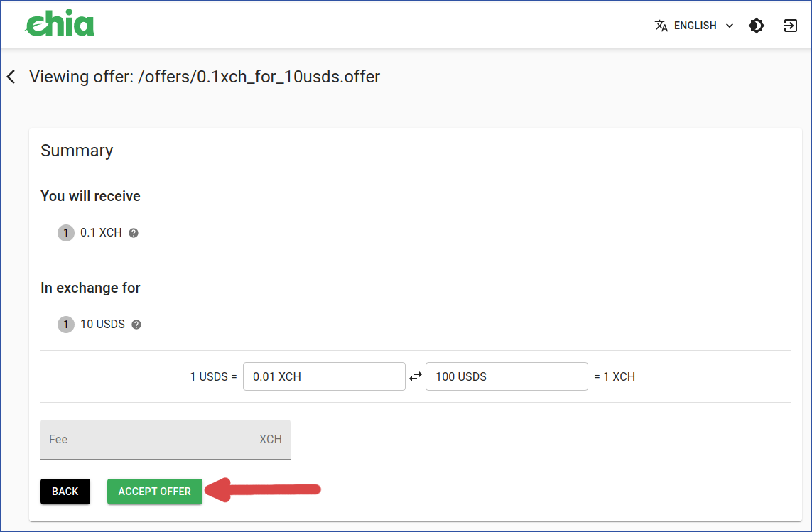Click the help icon beside 10 USDS

136,325
